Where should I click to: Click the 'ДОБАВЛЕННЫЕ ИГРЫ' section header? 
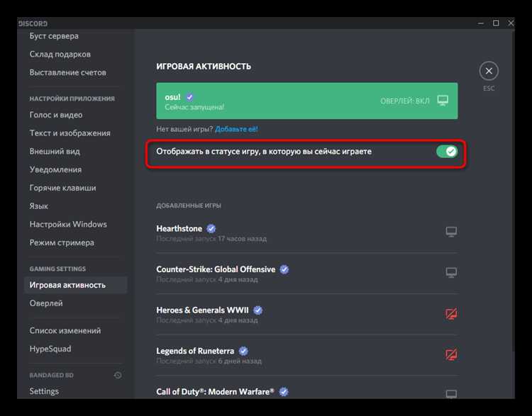click(x=189, y=206)
